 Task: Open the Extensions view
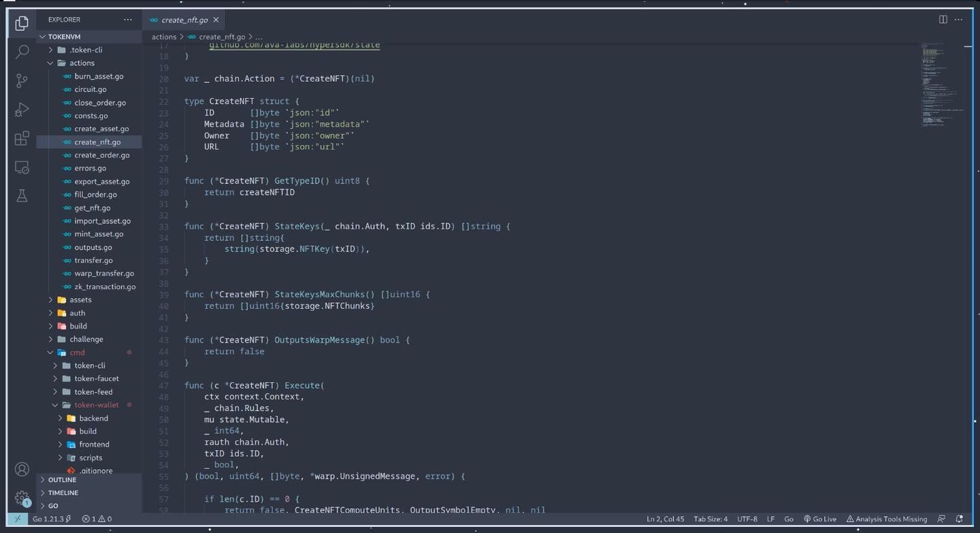pos(22,138)
